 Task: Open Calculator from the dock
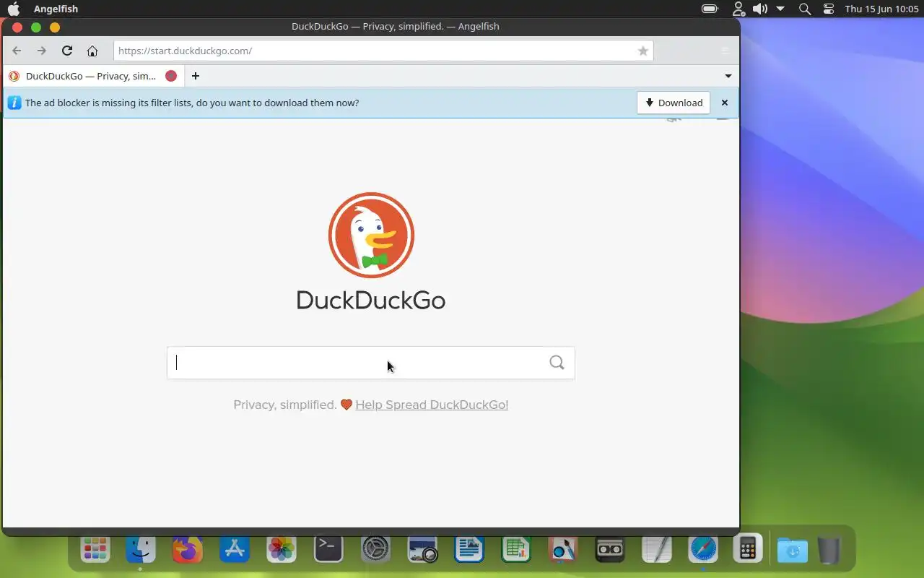pyautogui.click(x=748, y=549)
